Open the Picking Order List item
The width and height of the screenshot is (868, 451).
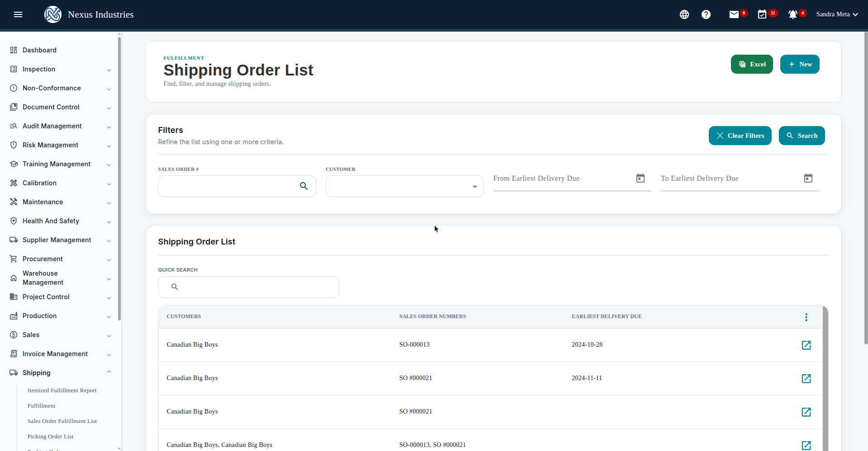click(x=51, y=437)
